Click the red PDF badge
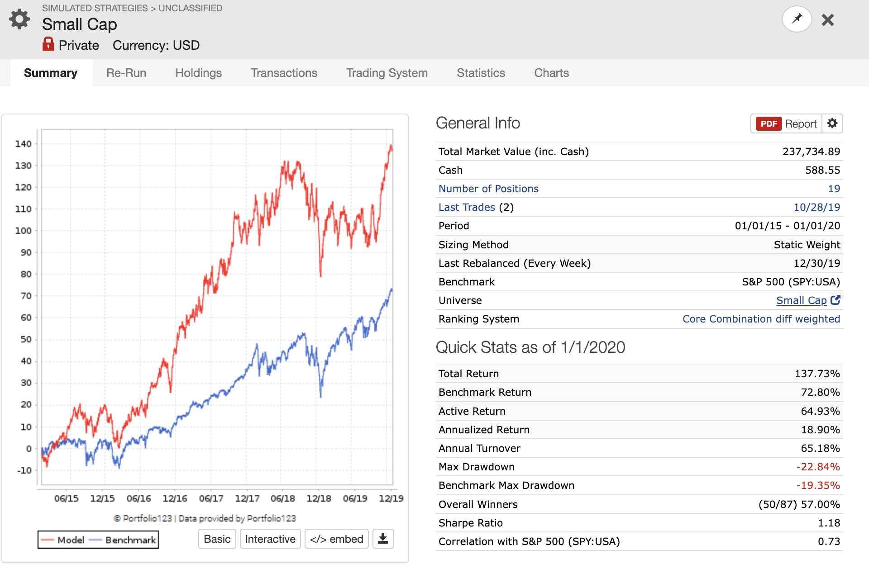This screenshot has width=869, height=588. [769, 124]
